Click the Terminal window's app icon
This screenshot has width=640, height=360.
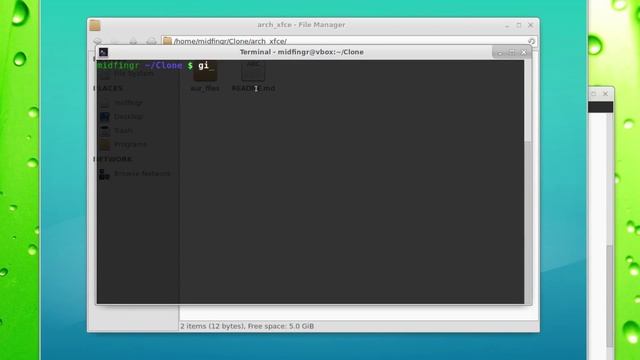tap(103, 52)
